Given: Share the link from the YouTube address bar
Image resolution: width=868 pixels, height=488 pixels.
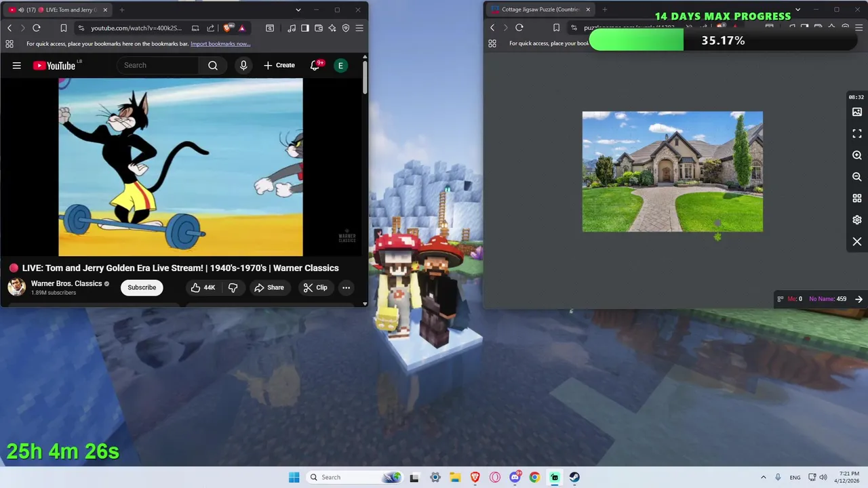Looking at the screenshot, I should coord(210,28).
